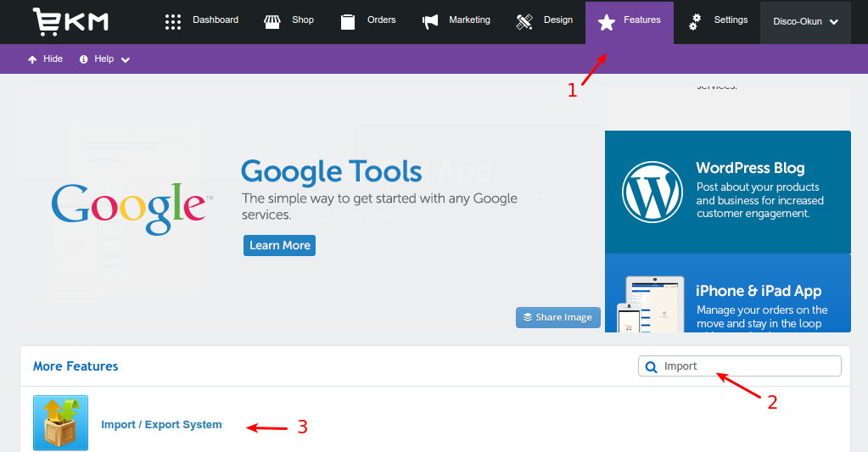The height and width of the screenshot is (452, 868).
Task: Click the Google Tools heading
Action: 331,171
